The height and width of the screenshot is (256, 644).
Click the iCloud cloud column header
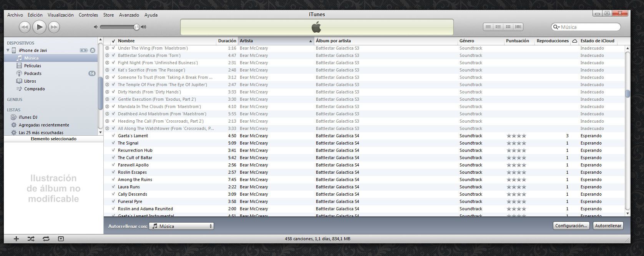[x=574, y=41]
